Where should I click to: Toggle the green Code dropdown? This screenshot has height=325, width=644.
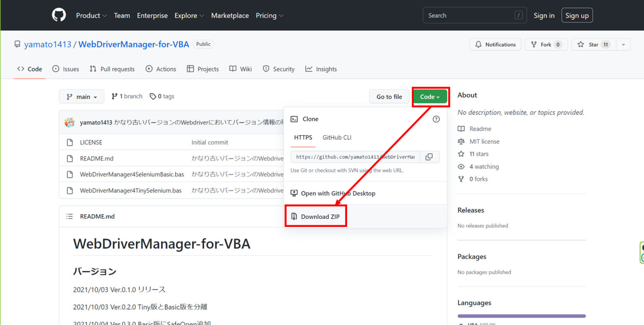430,97
